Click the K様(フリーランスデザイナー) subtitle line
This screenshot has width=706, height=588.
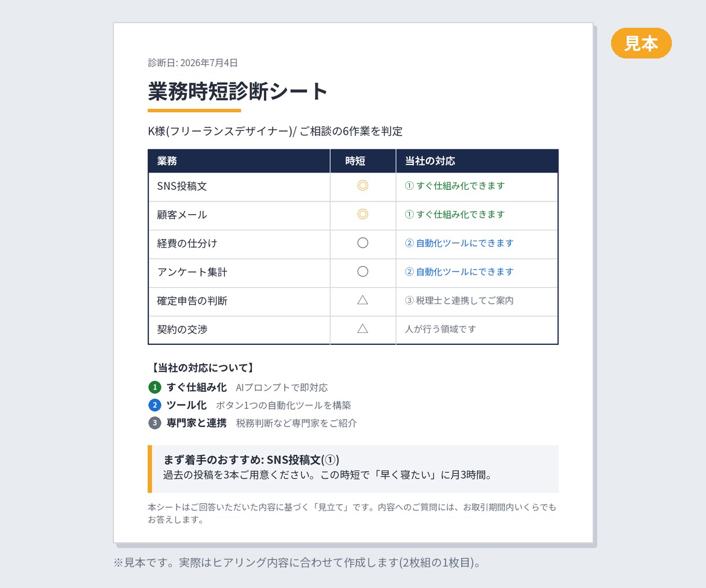[x=275, y=131]
